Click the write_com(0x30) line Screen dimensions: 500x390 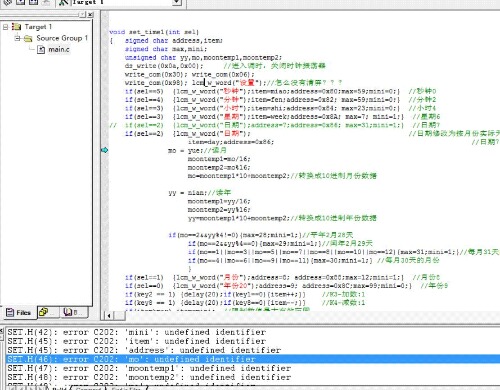[189, 74]
